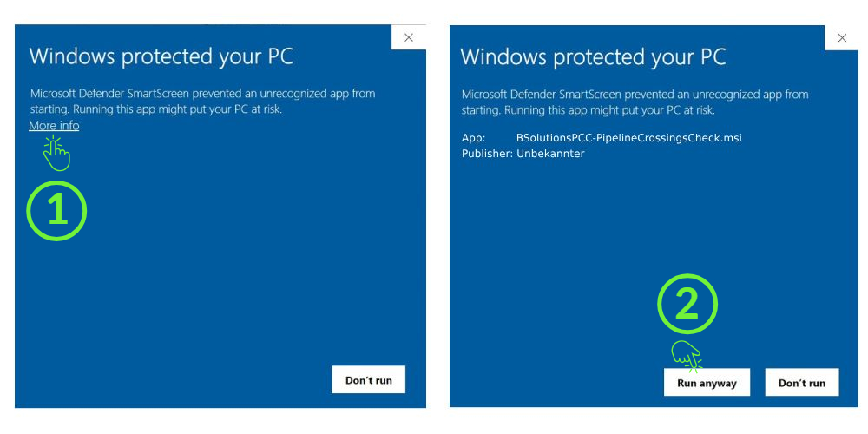Click the green circled number 1 marker
Screen dimensions: 868x434
[56, 211]
